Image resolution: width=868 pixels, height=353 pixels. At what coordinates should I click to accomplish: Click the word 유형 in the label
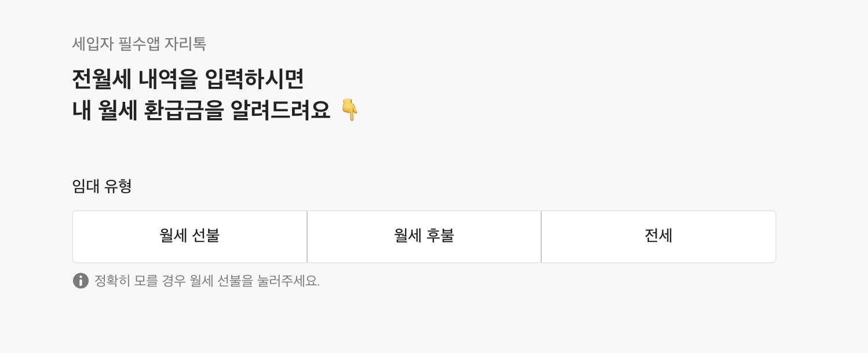118,186
